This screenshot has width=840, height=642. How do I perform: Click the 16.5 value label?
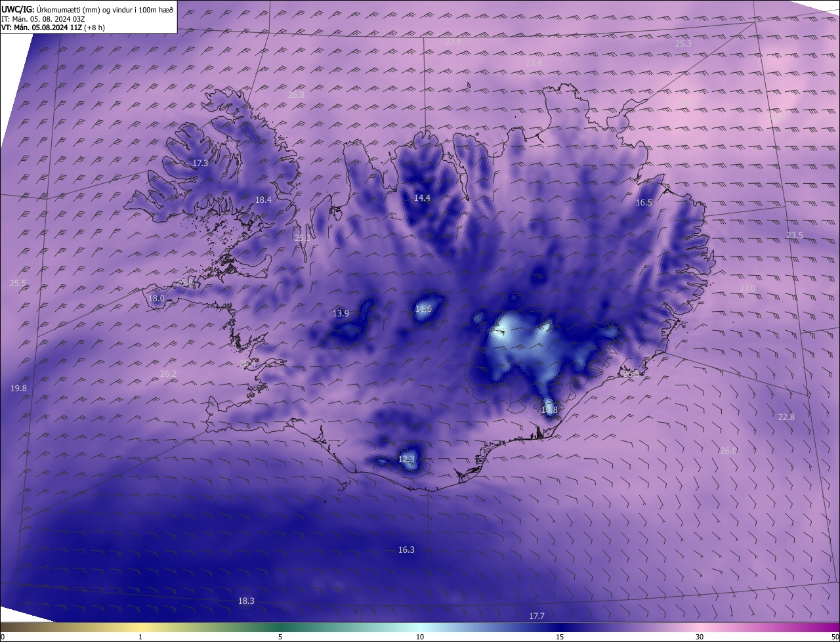pyautogui.click(x=644, y=202)
